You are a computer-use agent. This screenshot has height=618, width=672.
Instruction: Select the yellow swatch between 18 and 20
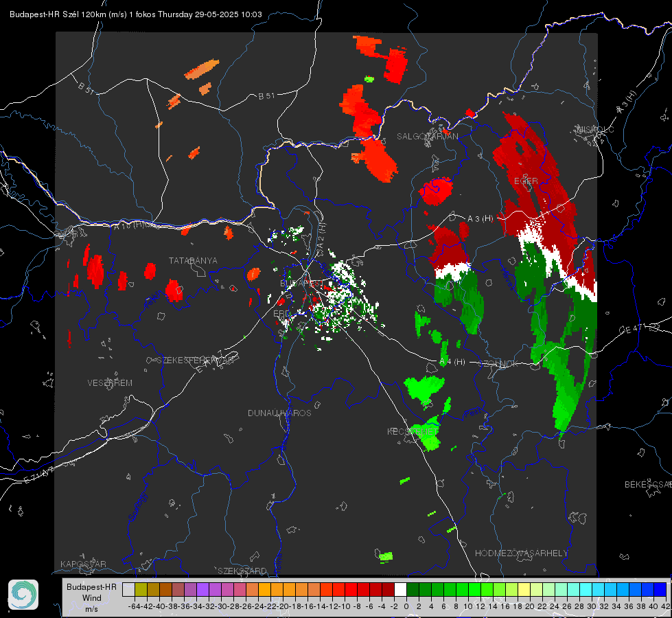coord(524,590)
